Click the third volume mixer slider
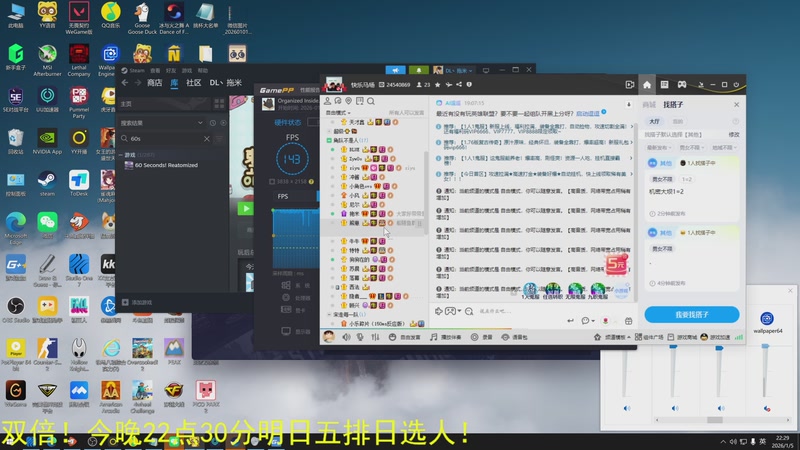 coord(719,371)
